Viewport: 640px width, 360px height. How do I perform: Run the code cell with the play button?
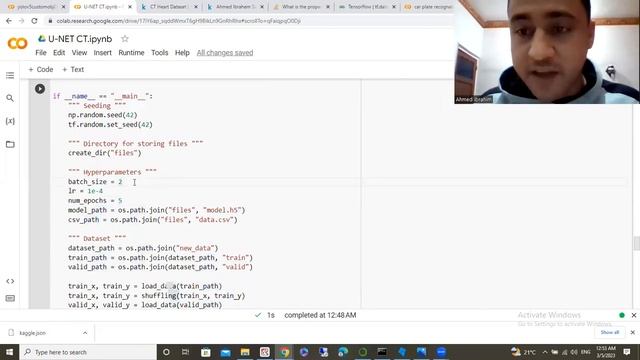(40, 89)
